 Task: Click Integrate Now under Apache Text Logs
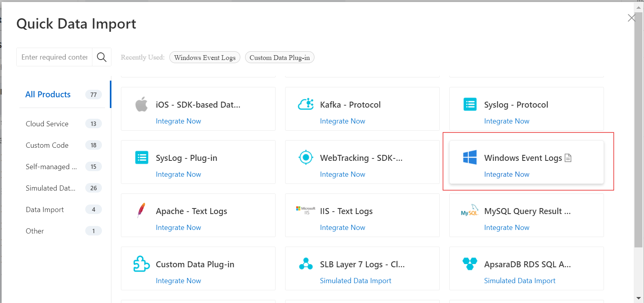pos(178,228)
